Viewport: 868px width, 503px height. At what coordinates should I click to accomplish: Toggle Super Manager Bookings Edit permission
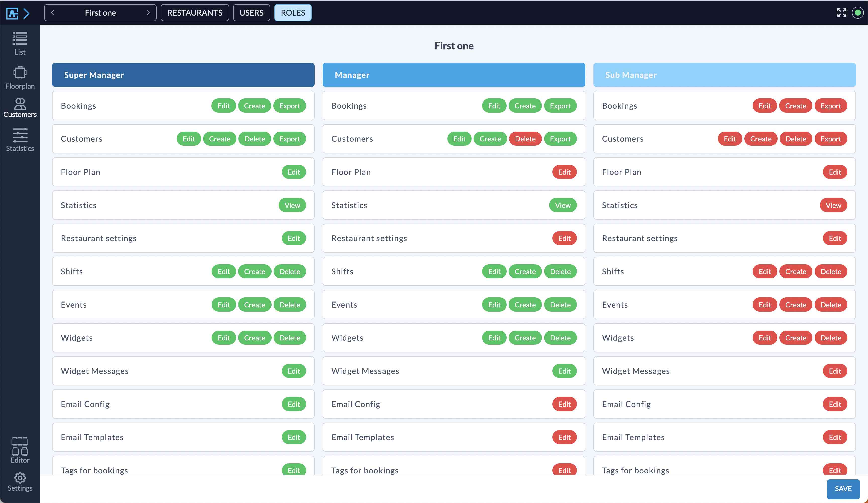224,106
